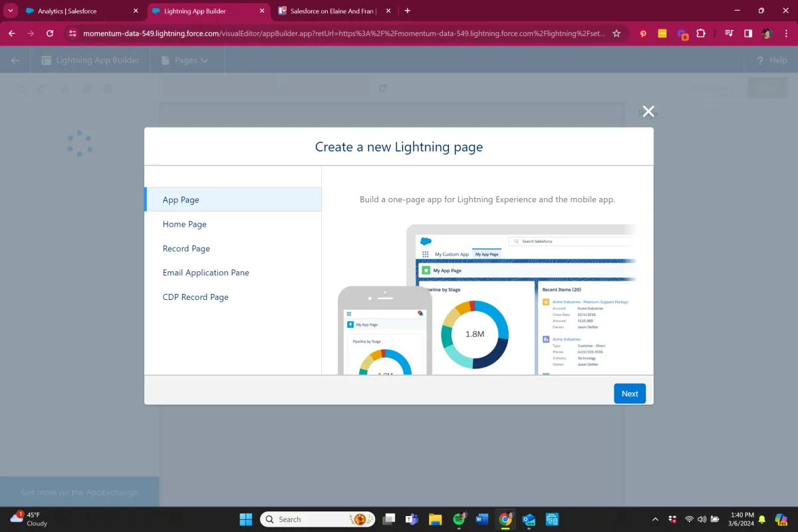Open the weather widget showing 45°F
798x532 pixels.
coord(29,519)
